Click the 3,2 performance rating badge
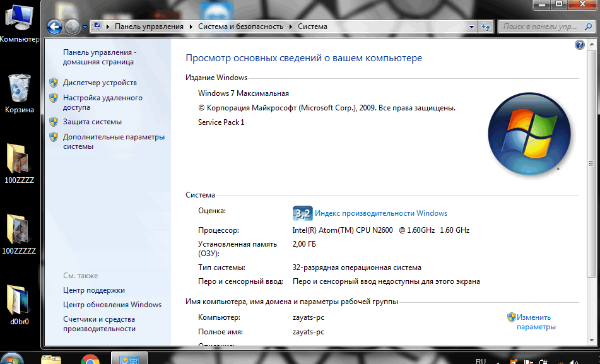This screenshot has width=600, height=364. [x=302, y=213]
